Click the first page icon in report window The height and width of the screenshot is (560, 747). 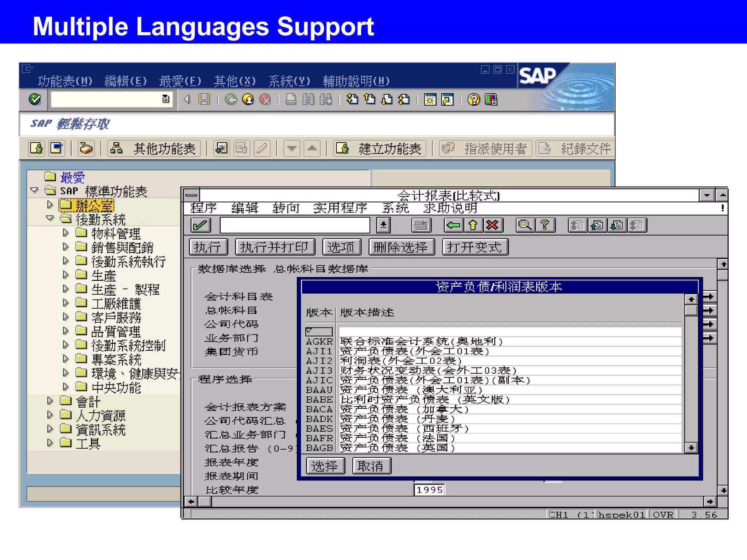pyautogui.click(x=577, y=225)
